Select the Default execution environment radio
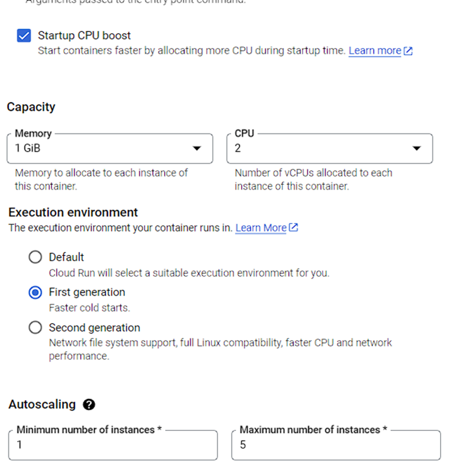Viewport: 456px width, 476px height. pos(36,257)
